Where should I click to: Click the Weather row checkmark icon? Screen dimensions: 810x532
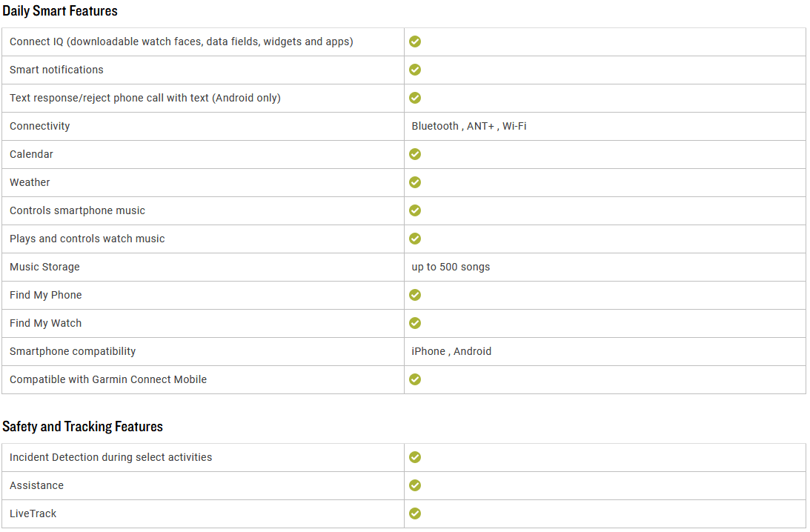click(415, 182)
